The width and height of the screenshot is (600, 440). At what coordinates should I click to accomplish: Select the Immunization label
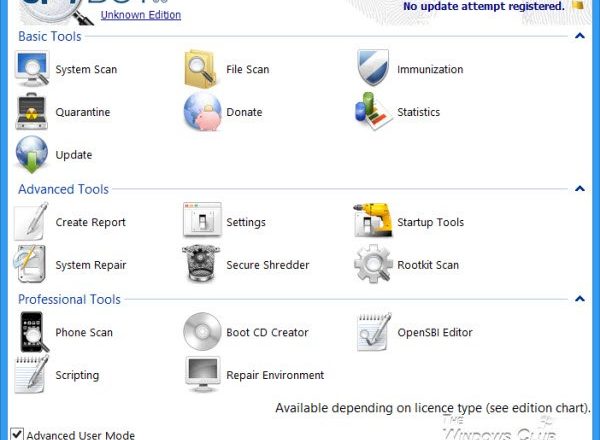(430, 69)
